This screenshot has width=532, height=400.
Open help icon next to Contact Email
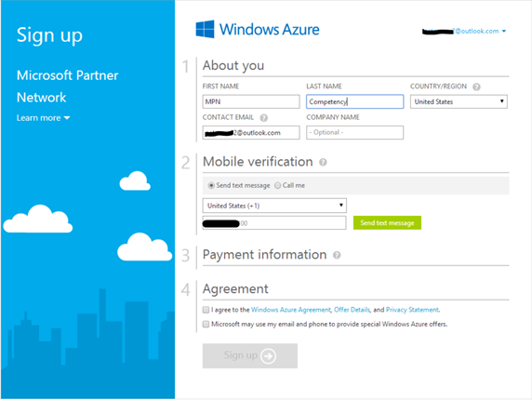pyautogui.click(x=263, y=118)
